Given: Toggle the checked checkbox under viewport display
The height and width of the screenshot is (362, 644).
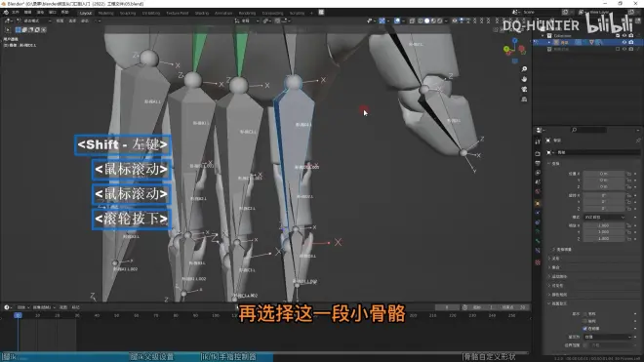Looking at the screenshot, I should click(x=585, y=329).
